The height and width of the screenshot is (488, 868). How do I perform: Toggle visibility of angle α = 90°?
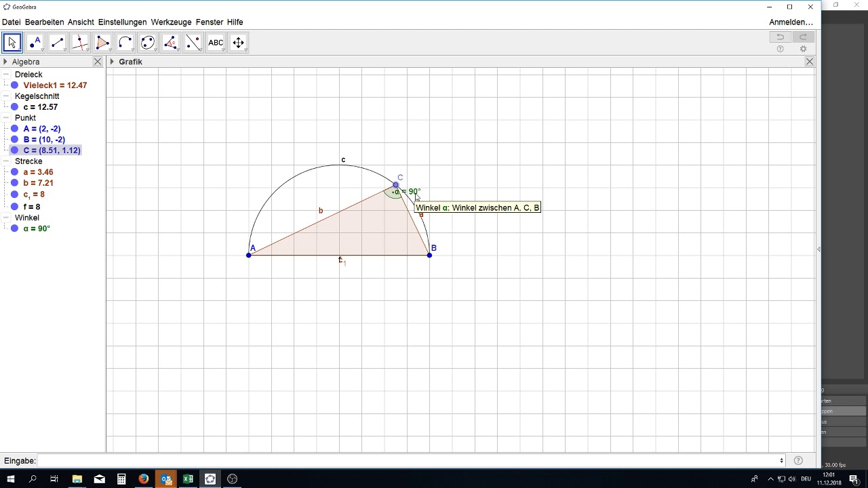(14, 228)
